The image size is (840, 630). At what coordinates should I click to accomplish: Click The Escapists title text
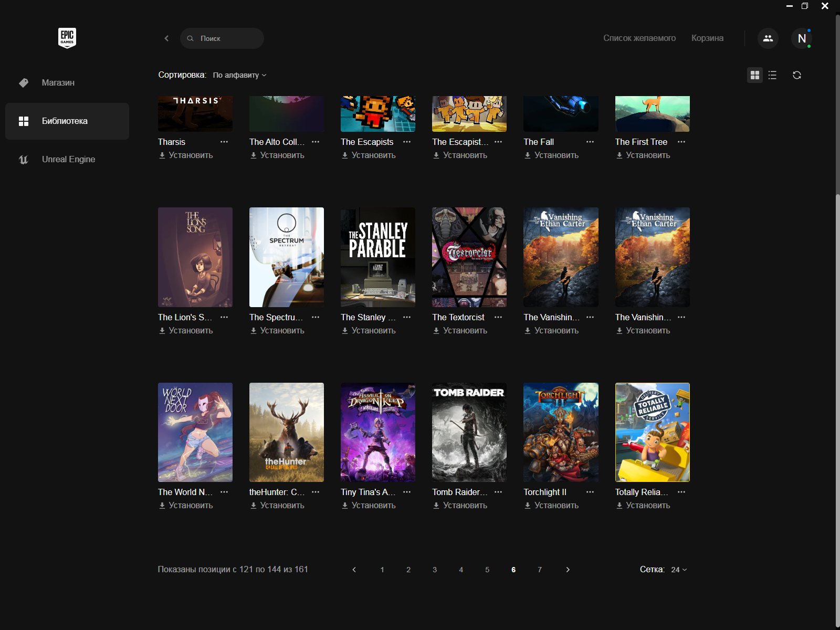tap(367, 142)
